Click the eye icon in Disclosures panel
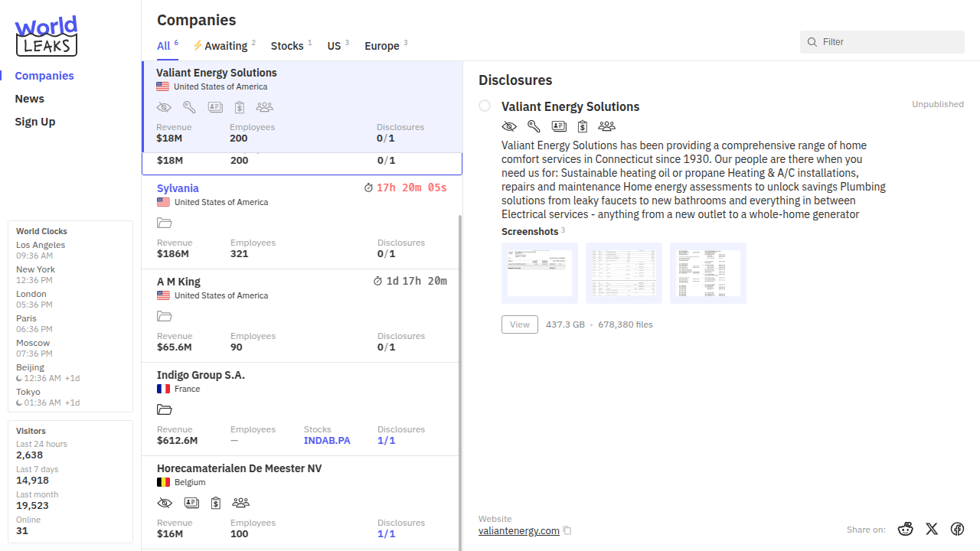This screenshot has width=980, height=551. 509,126
